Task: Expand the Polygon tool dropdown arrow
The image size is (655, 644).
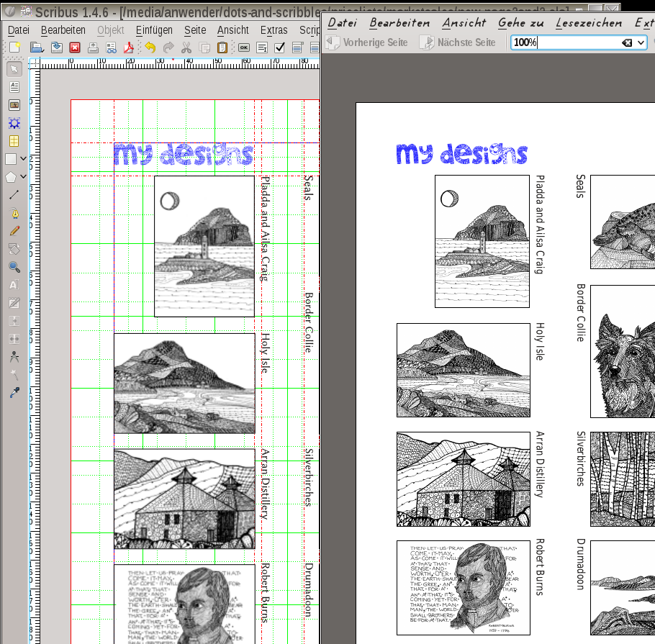Action: (24, 177)
